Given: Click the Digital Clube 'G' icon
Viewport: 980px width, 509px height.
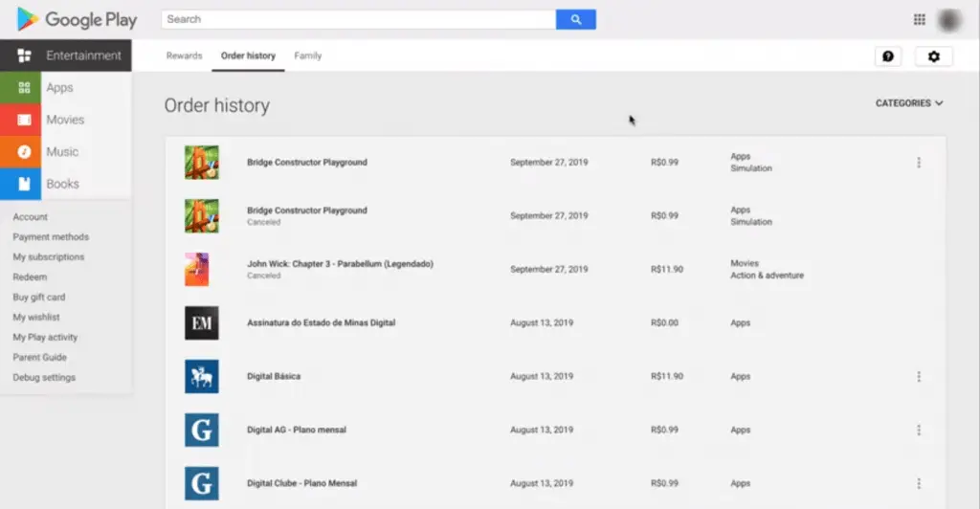Looking at the screenshot, I should (x=201, y=483).
